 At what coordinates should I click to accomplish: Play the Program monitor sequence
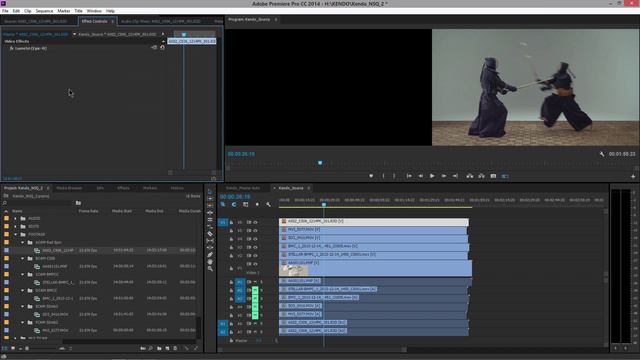(432, 176)
